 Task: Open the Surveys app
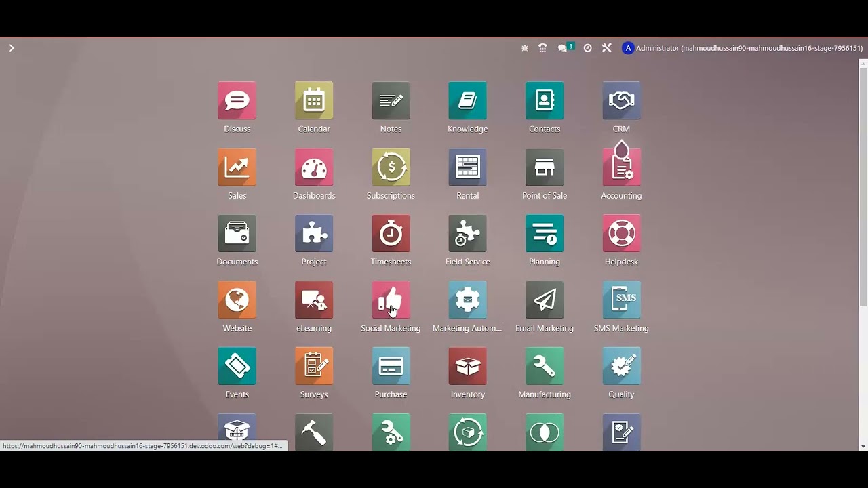[314, 366]
